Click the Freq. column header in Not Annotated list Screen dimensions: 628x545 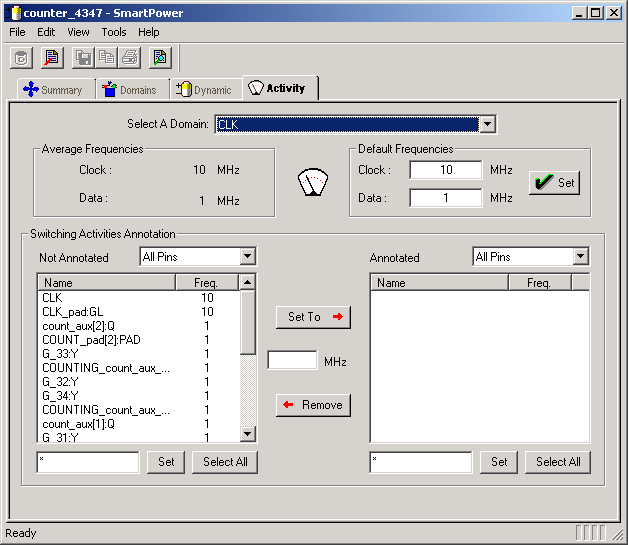pos(207,282)
